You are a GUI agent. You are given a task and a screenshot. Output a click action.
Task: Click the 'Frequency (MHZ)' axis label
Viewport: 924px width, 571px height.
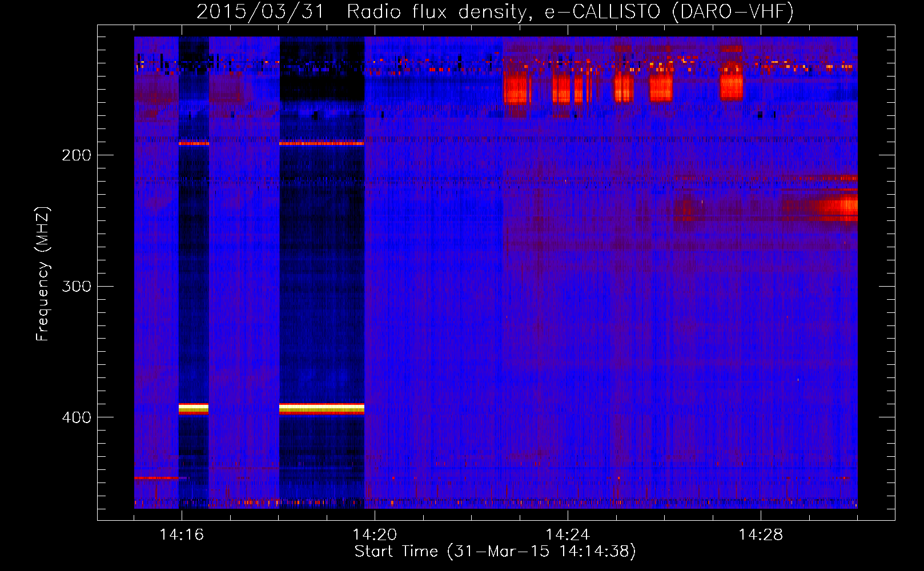point(43,274)
